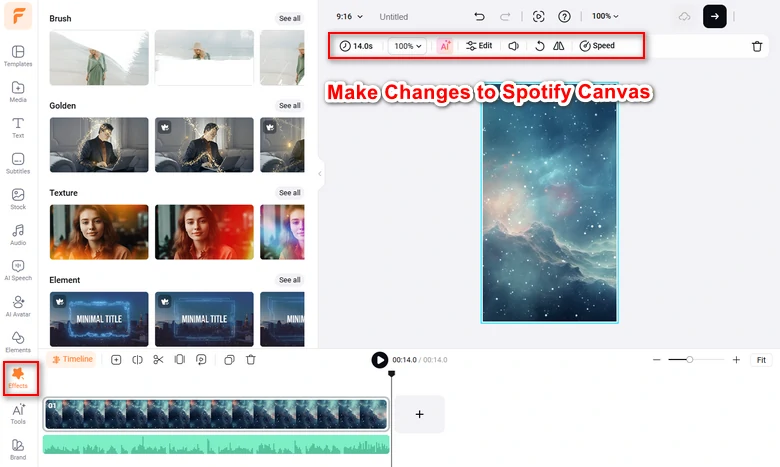Rotate the clip with rotate icon
Viewport: 780px width, 467px height.
(x=539, y=46)
